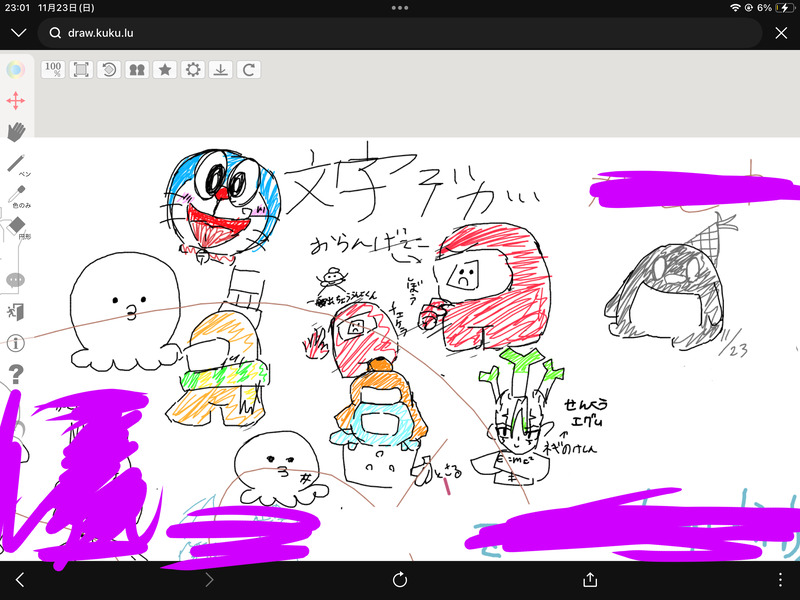
Task: Select the Pen (ペン) tool
Action: [x=16, y=164]
